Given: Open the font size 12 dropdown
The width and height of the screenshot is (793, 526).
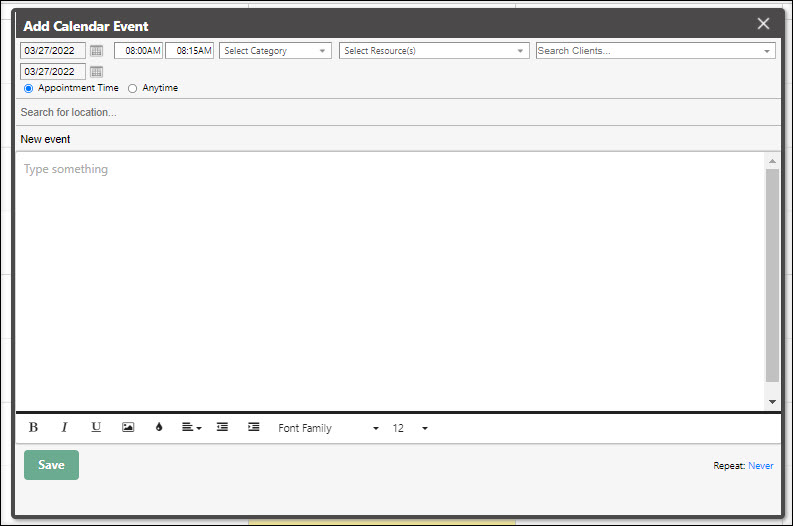Looking at the screenshot, I should pos(410,428).
